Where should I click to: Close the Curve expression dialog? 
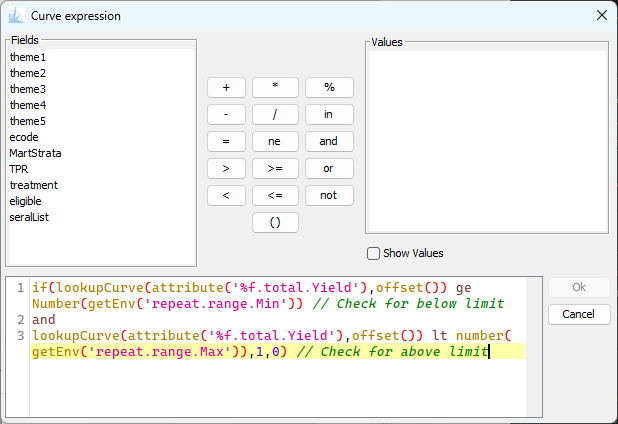(602, 15)
